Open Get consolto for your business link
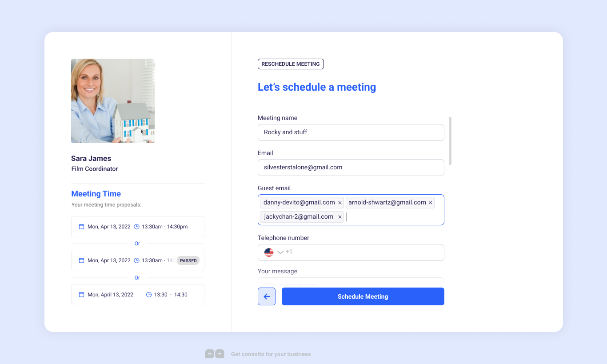The width and height of the screenshot is (607, 364). point(271,354)
